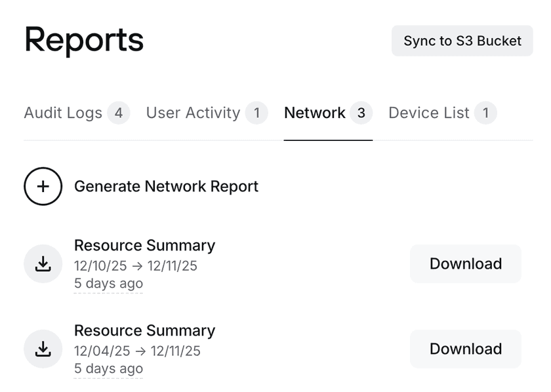Download the 12/04/25 → 12/11/25 Resource Summary
Image resolution: width=551 pixels, height=392 pixels.
(465, 349)
